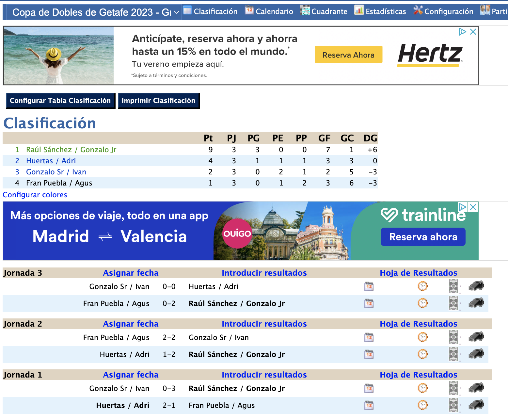Click Configurar Tabla Clasificación button
This screenshot has height=420, width=508.
coord(60,101)
